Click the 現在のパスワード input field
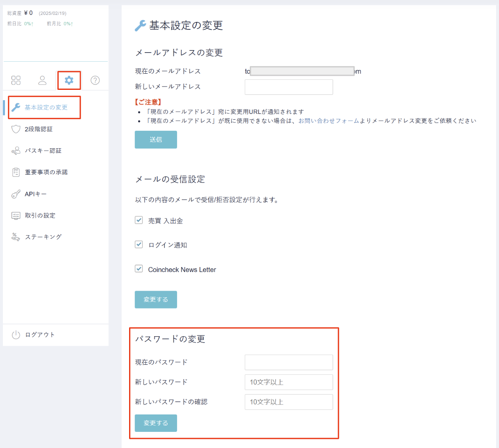499x448 pixels. click(x=289, y=362)
